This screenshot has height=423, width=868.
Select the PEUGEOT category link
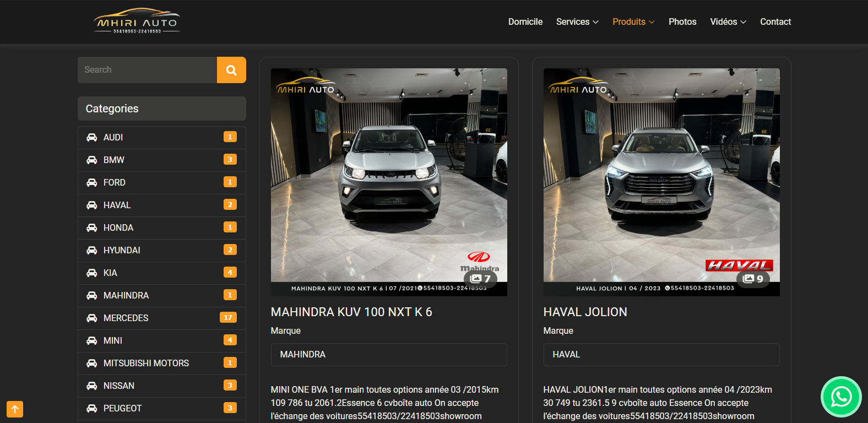(x=123, y=408)
